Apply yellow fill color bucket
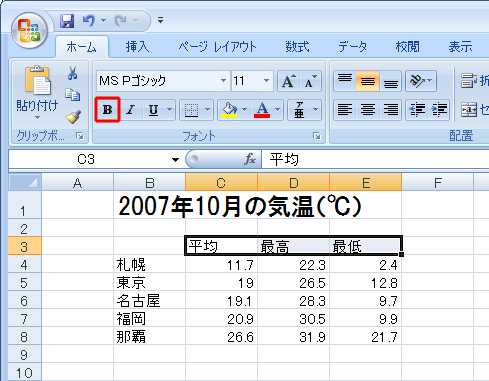This screenshot has height=381, width=489. point(229,110)
